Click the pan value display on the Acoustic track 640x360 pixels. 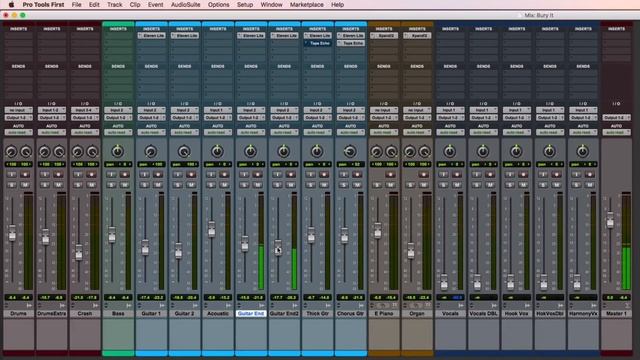(x=218, y=164)
